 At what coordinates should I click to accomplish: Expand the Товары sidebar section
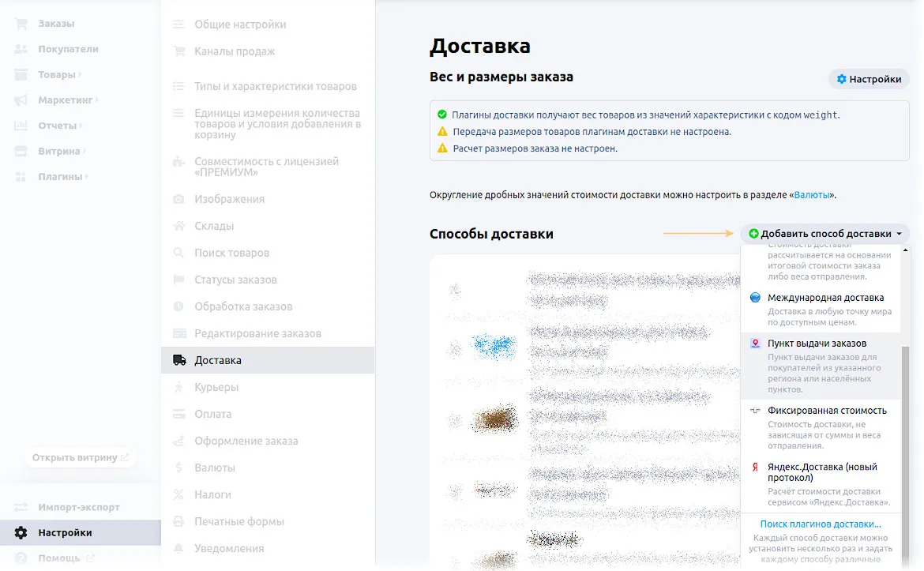coord(81,73)
